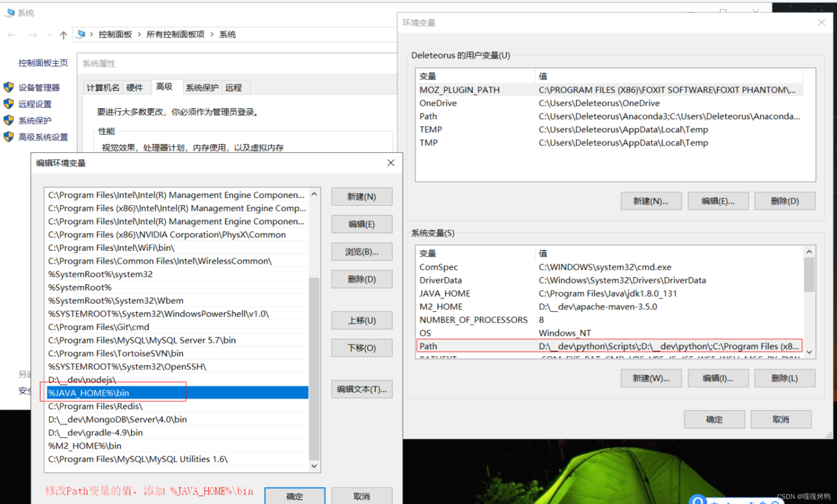The height and width of the screenshot is (504, 837).
Task: Click the Move Up button (上移(U))
Action: click(362, 321)
